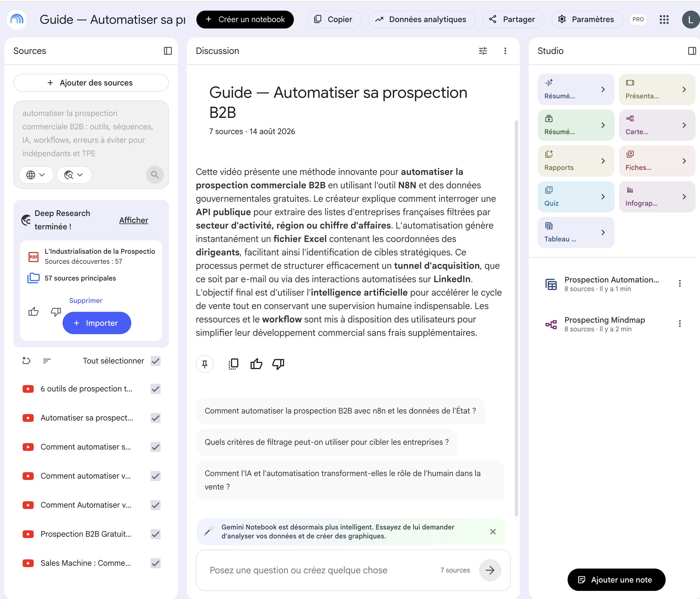Submit the source search magnifier

coord(155,175)
